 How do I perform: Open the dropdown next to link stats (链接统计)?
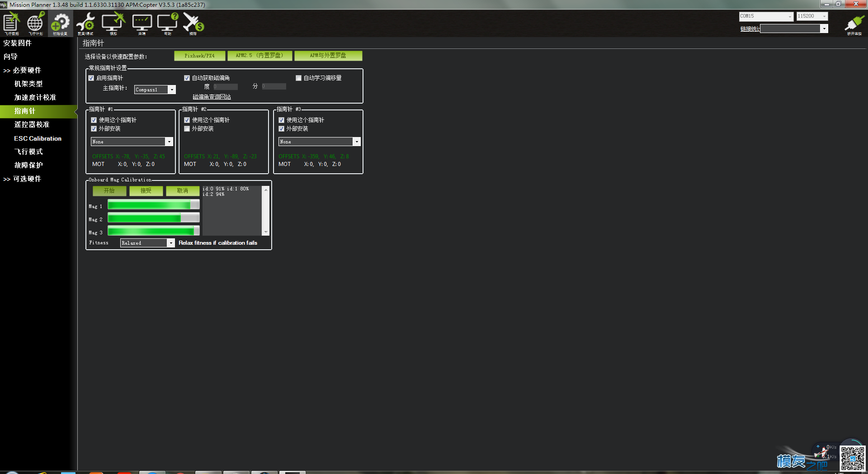click(794, 28)
